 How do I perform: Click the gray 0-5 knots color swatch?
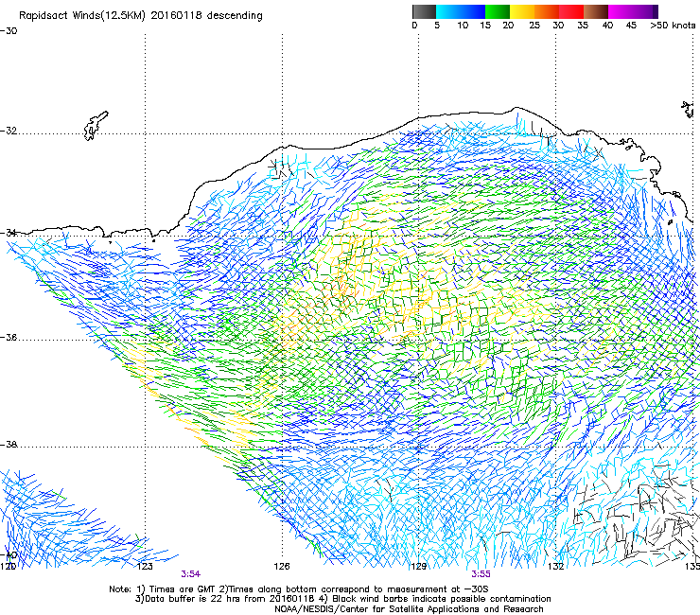424,11
